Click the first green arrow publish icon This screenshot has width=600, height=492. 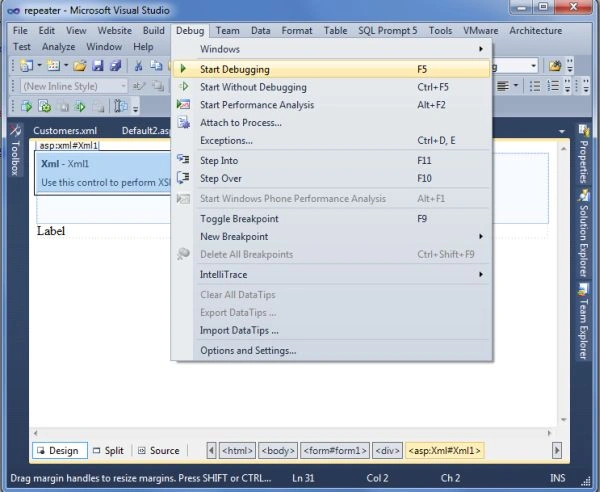pyautogui.click(x=27, y=106)
